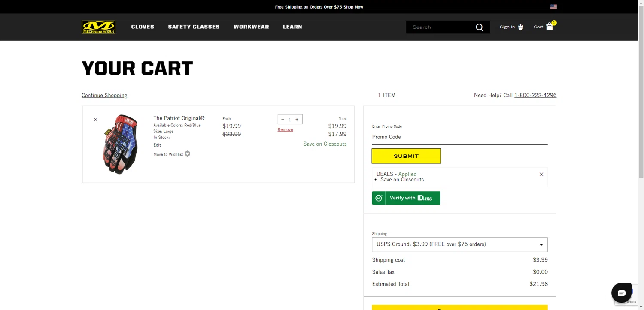Click the Save on Closeouts green text
Image resolution: width=644 pixels, height=310 pixels.
point(325,144)
